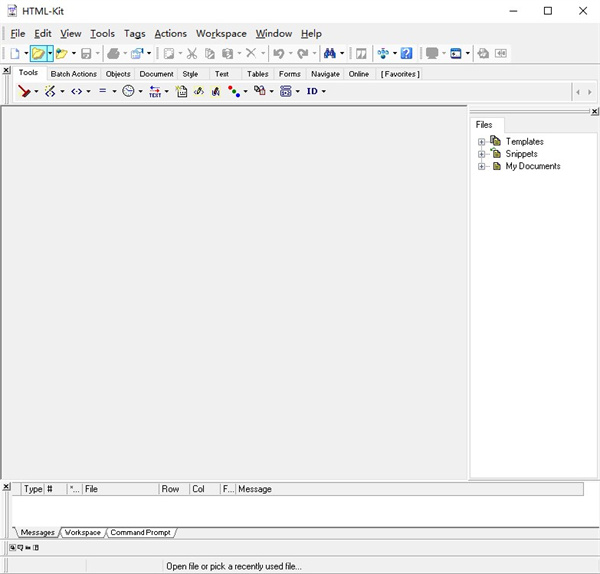Click the binoculars Find icon

[330, 53]
